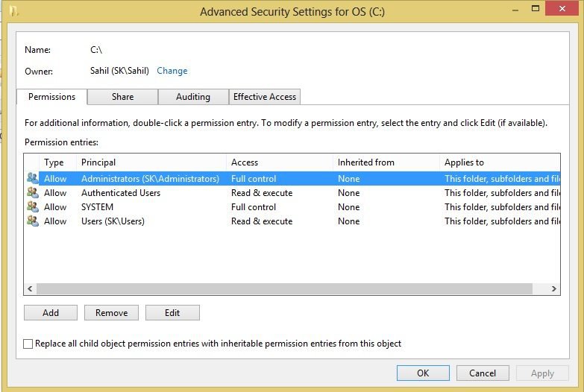584x392 pixels.
Task: Click the Remove button
Action: (x=112, y=313)
